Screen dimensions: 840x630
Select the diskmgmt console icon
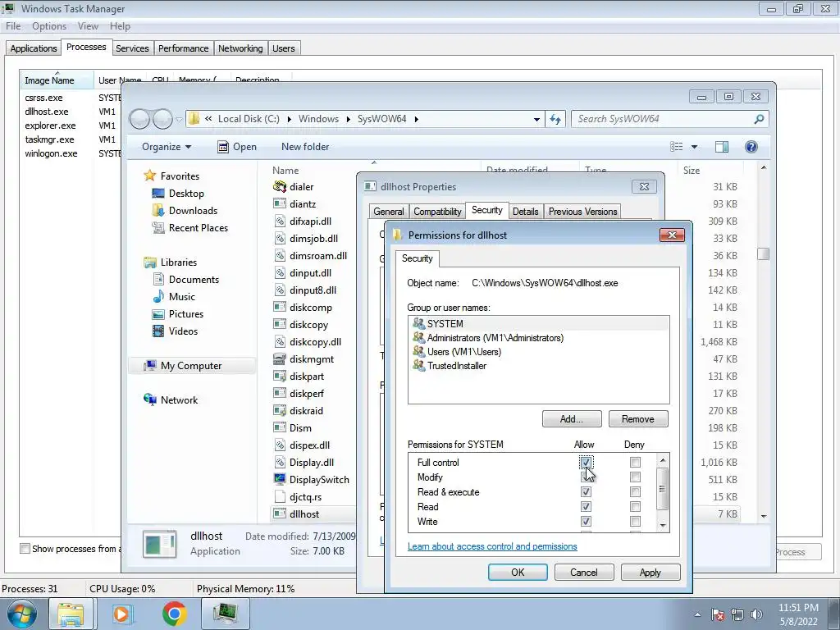(x=280, y=359)
